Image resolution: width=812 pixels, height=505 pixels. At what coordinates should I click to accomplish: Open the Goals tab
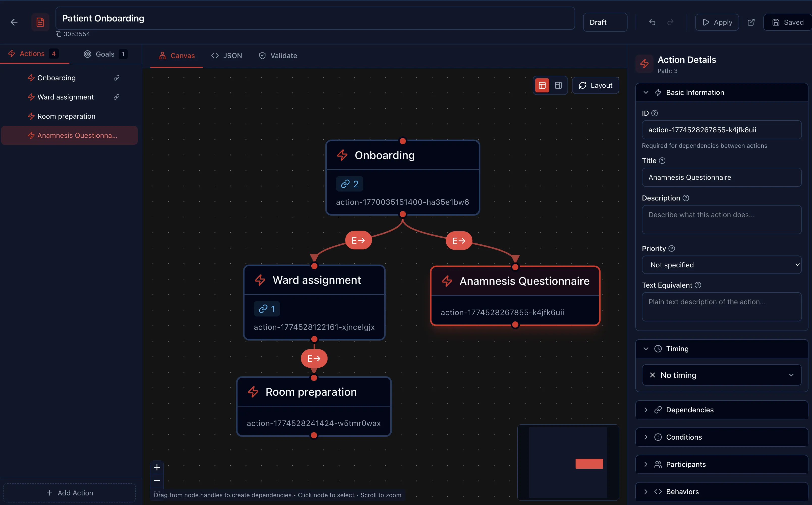(x=105, y=54)
